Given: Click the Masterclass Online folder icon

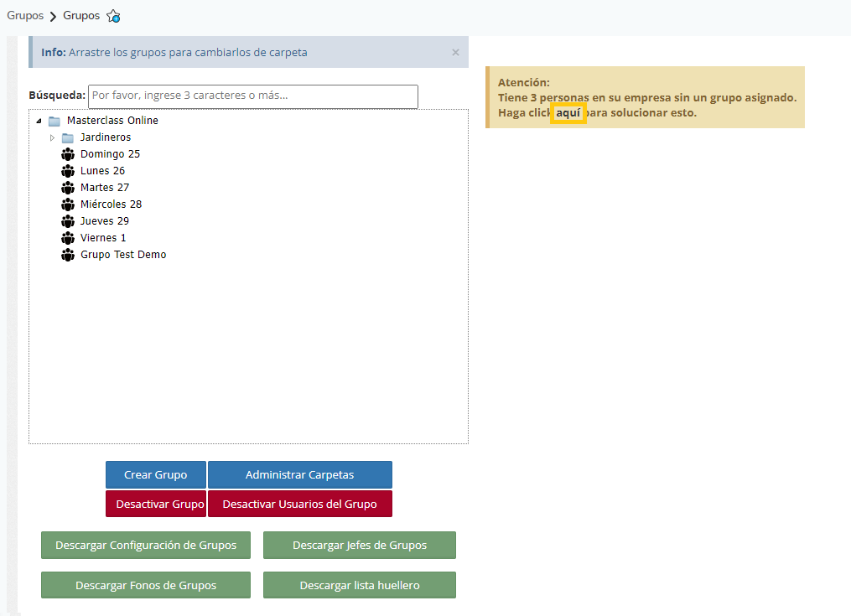Looking at the screenshot, I should (x=54, y=121).
